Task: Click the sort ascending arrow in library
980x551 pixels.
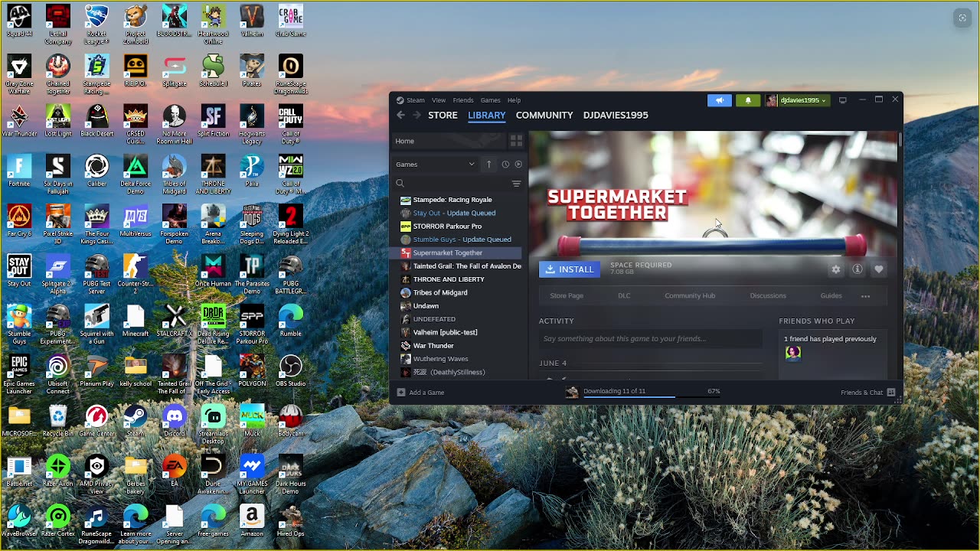Action: click(488, 165)
